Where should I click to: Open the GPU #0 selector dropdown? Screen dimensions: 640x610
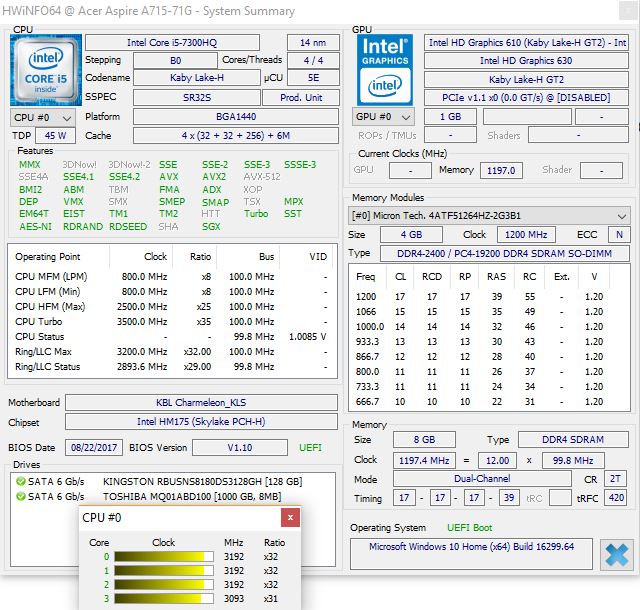pos(383,117)
